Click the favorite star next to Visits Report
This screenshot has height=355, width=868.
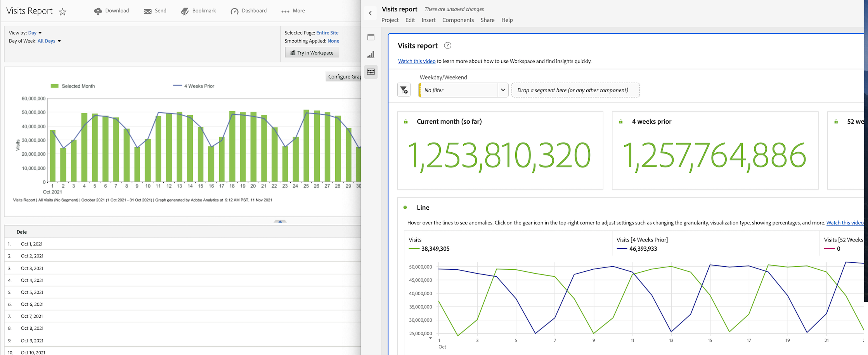coord(62,12)
